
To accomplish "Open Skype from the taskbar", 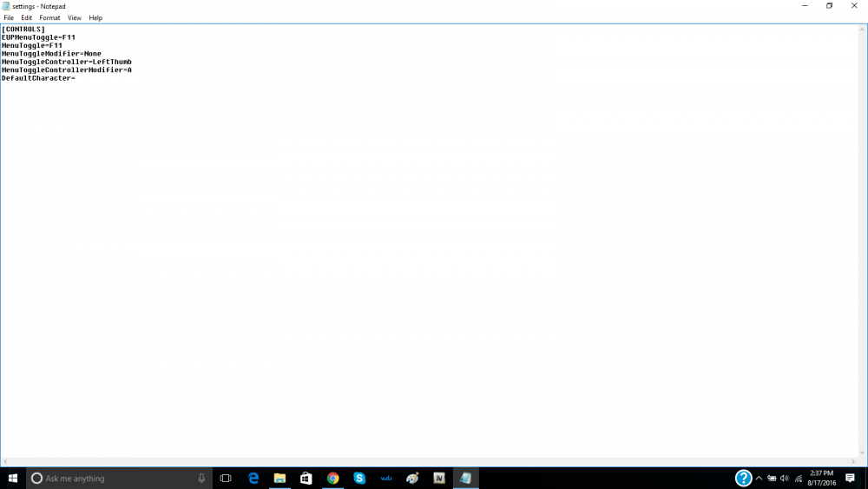I will pyautogui.click(x=359, y=478).
